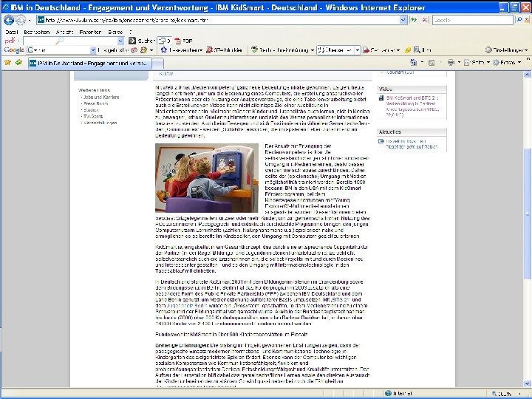Image resolution: width=532 pixels, height=399 pixels.
Task: Click the blocked popups icon in Google toolbar
Action: (209, 50)
